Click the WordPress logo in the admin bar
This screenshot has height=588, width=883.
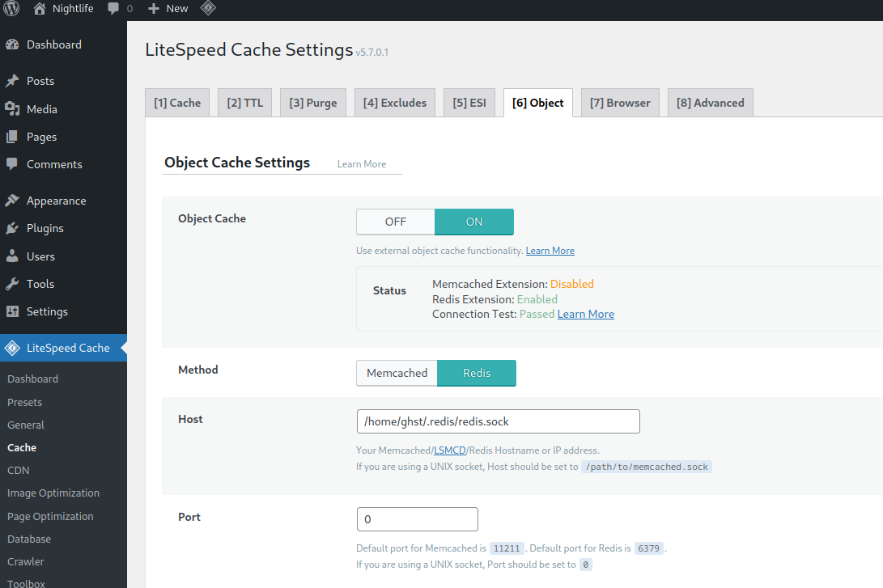(x=11, y=10)
